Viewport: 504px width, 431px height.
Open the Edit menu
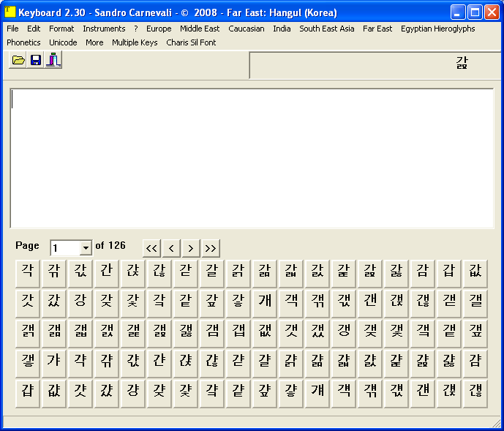click(x=34, y=29)
